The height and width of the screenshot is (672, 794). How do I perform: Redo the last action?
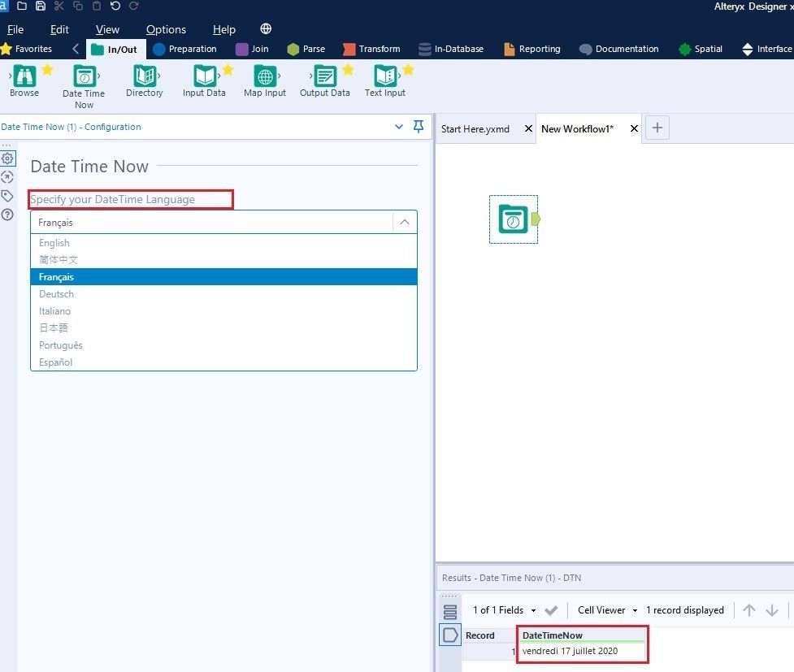pos(133,6)
